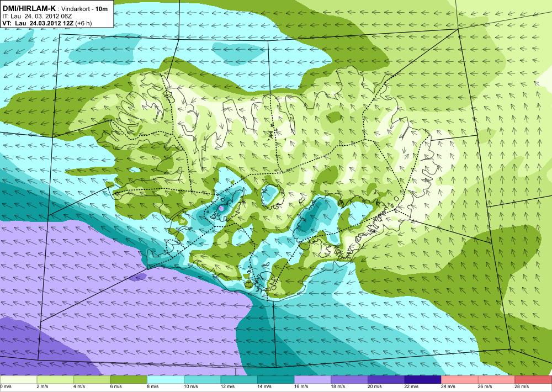Click the '24 m/s' legend label

pos(448,386)
